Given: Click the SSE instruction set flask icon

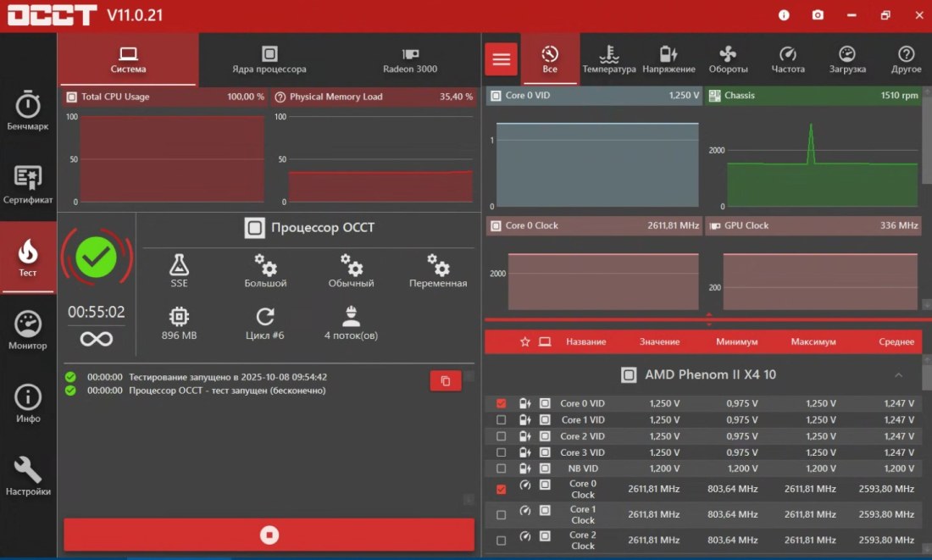Looking at the screenshot, I should click(x=179, y=265).
